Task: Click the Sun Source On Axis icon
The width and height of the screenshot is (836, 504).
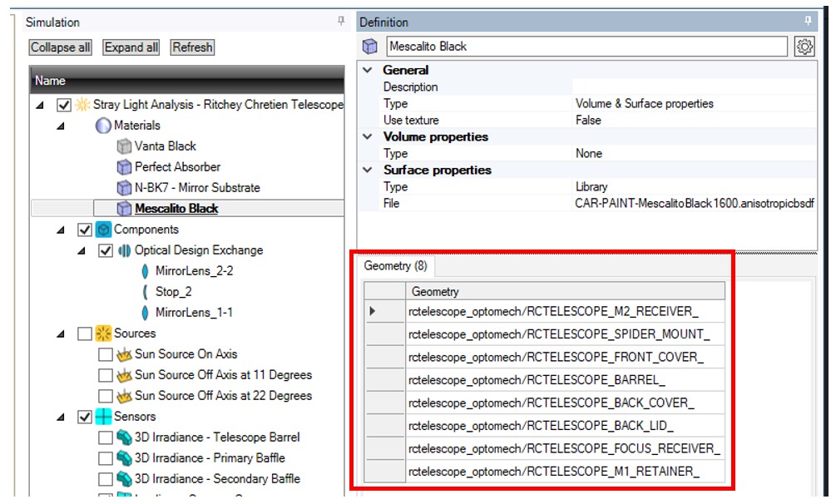Action: click(124, 354)
